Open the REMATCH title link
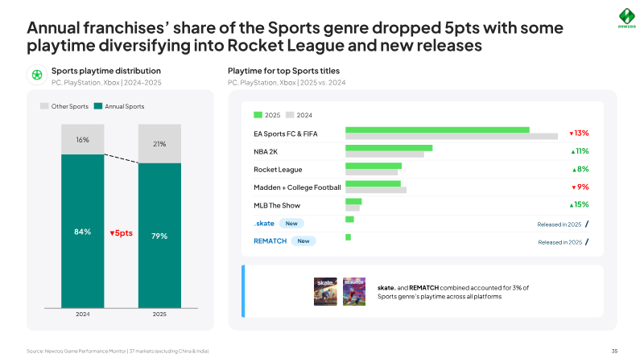Viewport: 644px width, 362px height. pos(270,241)
